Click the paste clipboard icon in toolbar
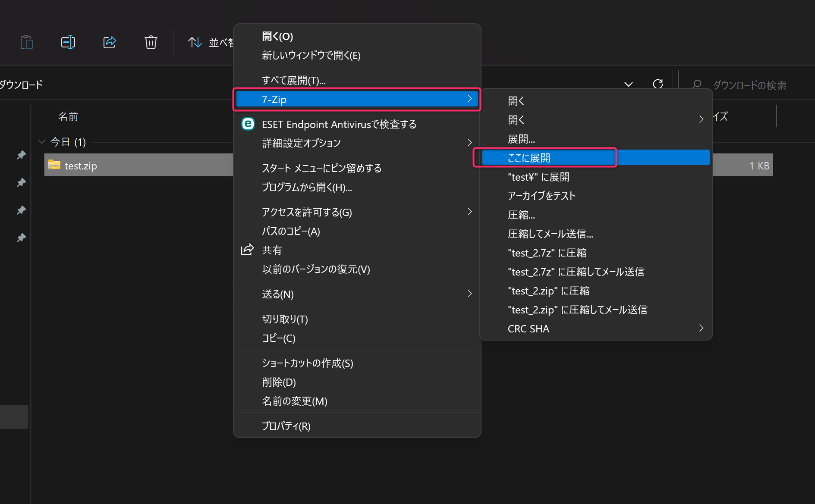 [27, 42]
